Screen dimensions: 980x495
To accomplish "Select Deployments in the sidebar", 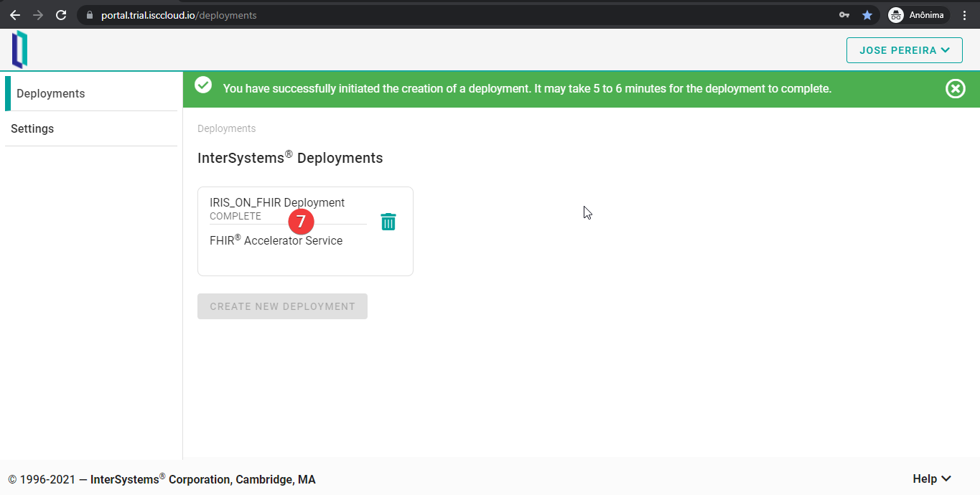I will coord(91,93).
